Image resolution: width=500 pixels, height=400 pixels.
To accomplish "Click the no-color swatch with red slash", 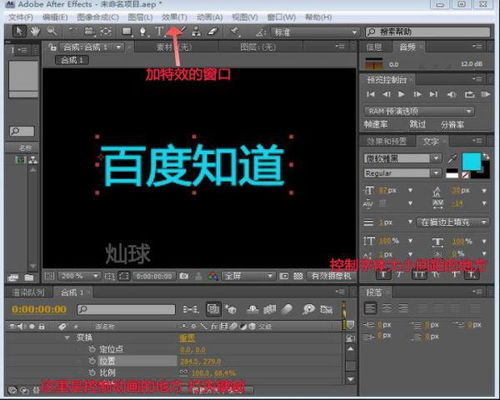I will pos(466,175).
